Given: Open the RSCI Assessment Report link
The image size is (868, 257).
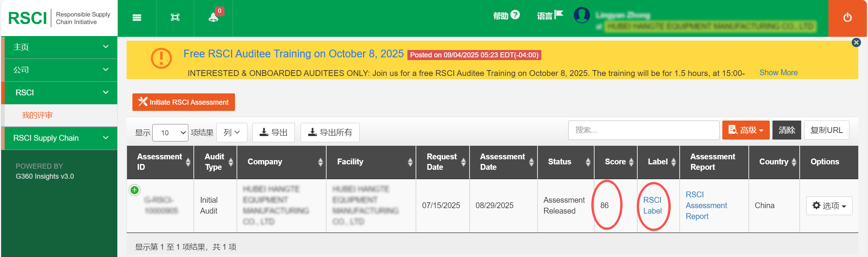Looking at the screenshot, I should (706, 205).
